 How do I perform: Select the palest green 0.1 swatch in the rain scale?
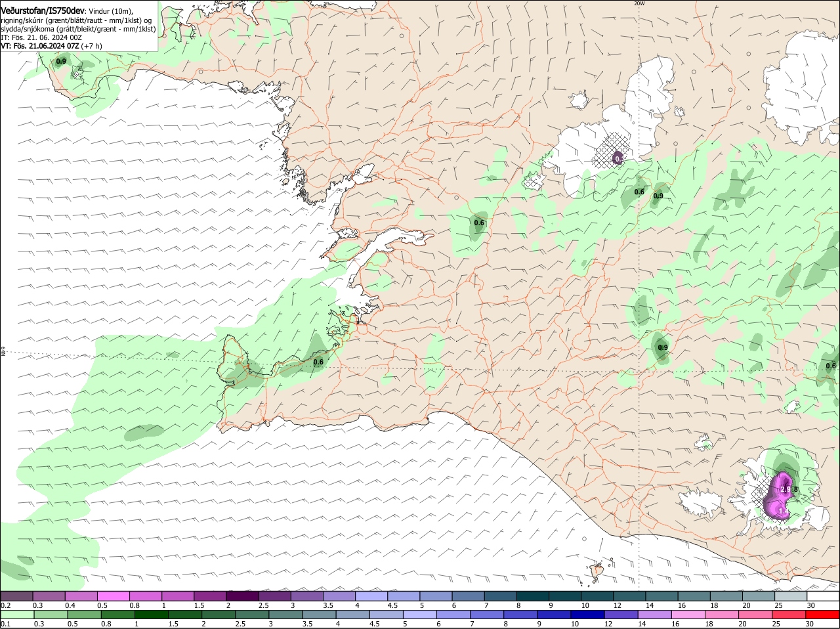[x=17, y=615]
